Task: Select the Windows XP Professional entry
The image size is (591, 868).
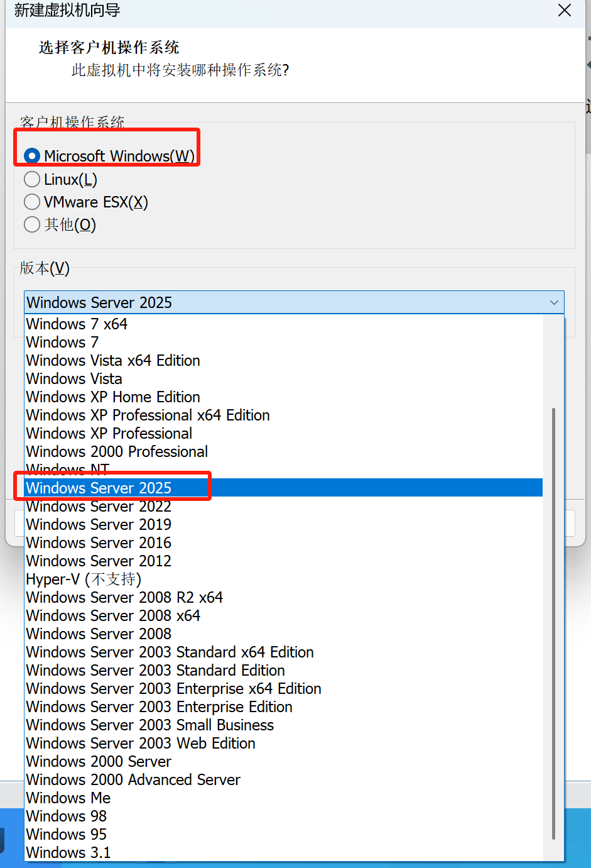Action: point(284,433)
